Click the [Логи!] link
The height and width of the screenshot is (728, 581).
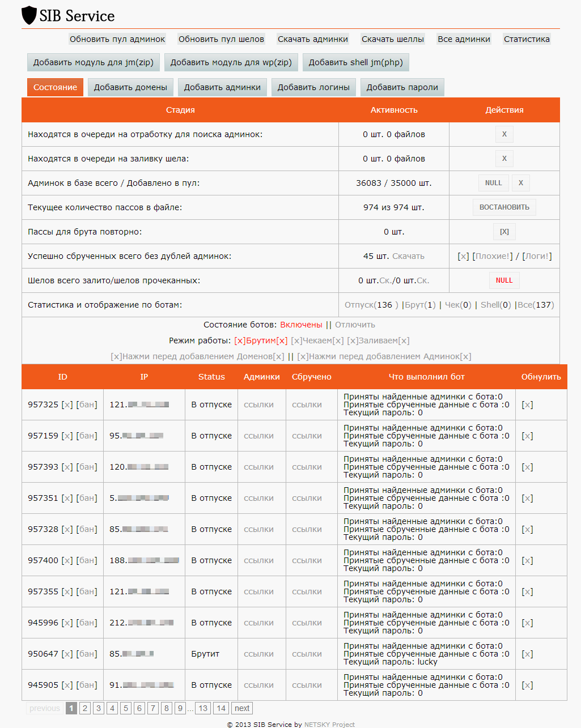537,256
